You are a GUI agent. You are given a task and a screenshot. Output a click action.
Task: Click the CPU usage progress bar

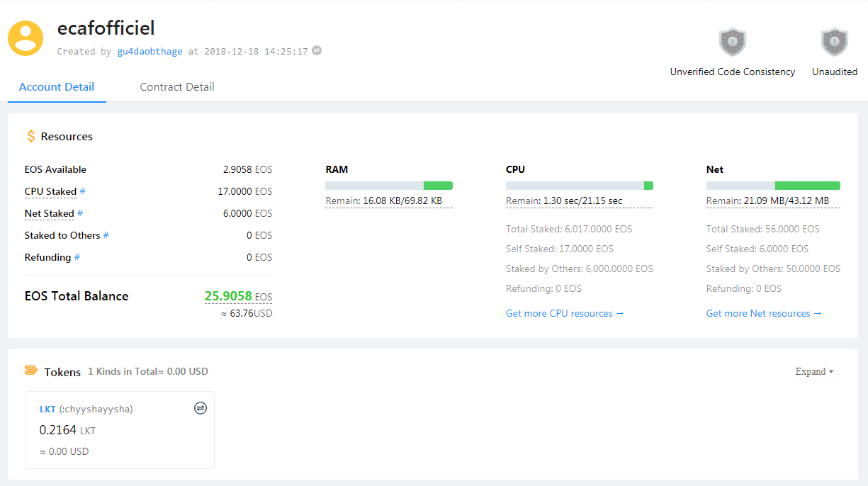tap(580, 186)
